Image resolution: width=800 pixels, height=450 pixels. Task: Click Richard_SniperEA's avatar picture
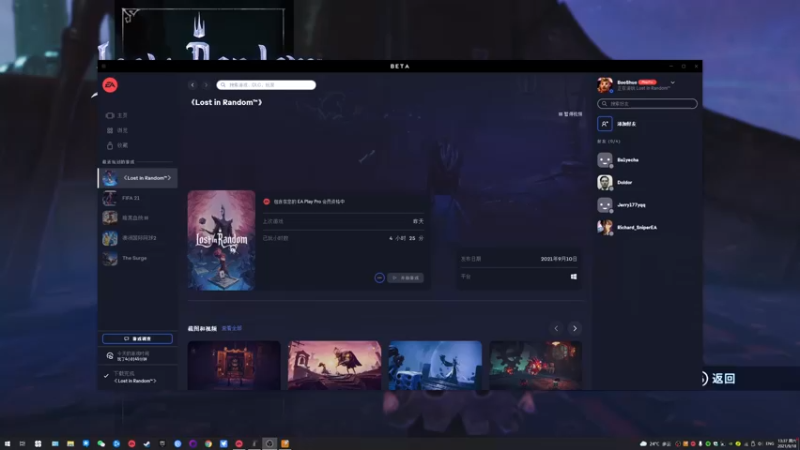click(605, 227)
